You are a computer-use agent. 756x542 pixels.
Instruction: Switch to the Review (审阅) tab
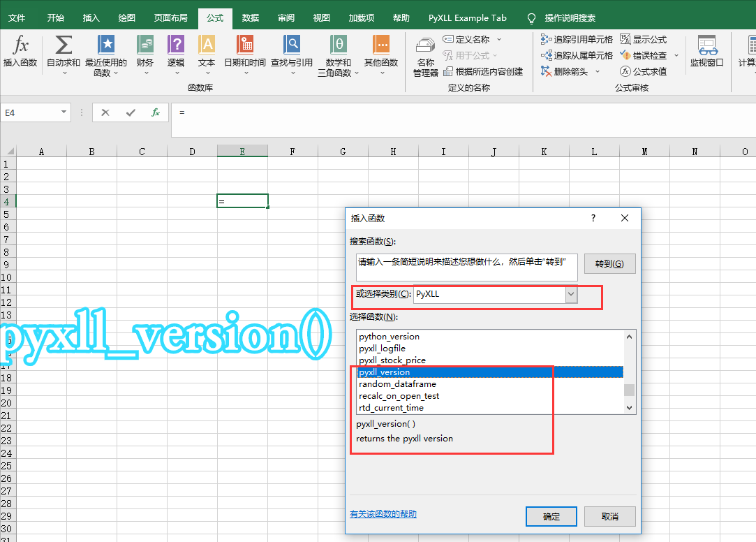pyautogui.click(x=286, y=18)
